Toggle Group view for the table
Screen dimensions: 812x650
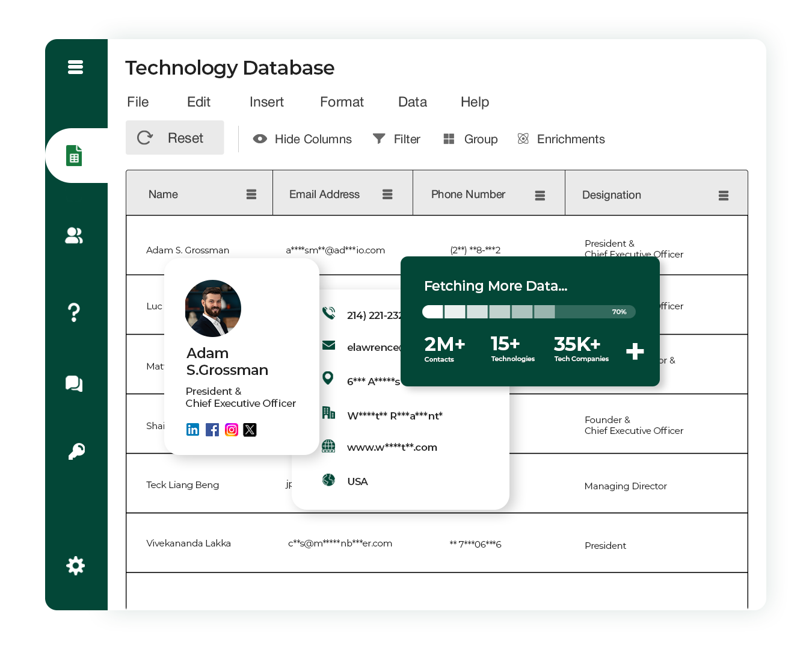[470, 139]
